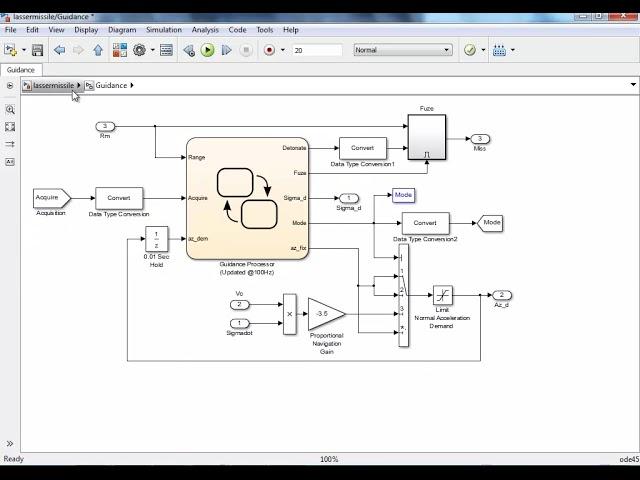
Task: Open the Record button dropdown arrow
Action: [x=282, y=50]
